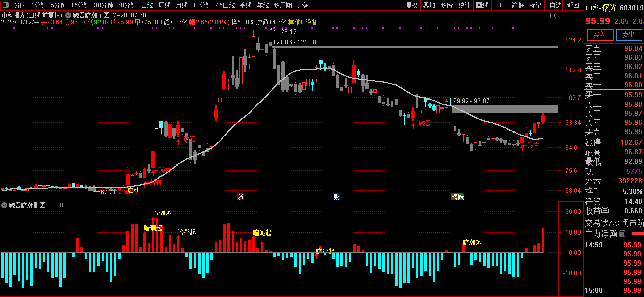Click the blue 卖出 sell button
Viewport: 644px width, 297px height.
(x=629, y=35)
